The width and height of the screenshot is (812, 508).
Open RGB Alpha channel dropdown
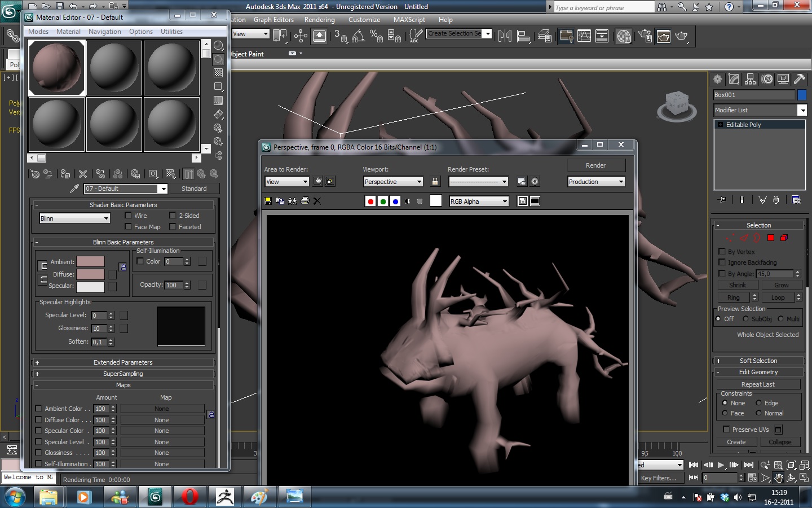[x=479, y=202]
